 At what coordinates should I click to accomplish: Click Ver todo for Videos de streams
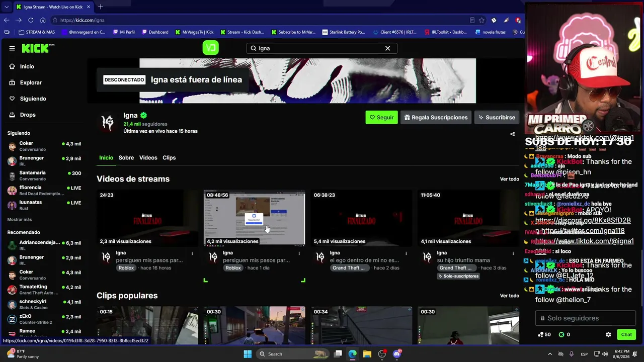(x=509, y=179)
